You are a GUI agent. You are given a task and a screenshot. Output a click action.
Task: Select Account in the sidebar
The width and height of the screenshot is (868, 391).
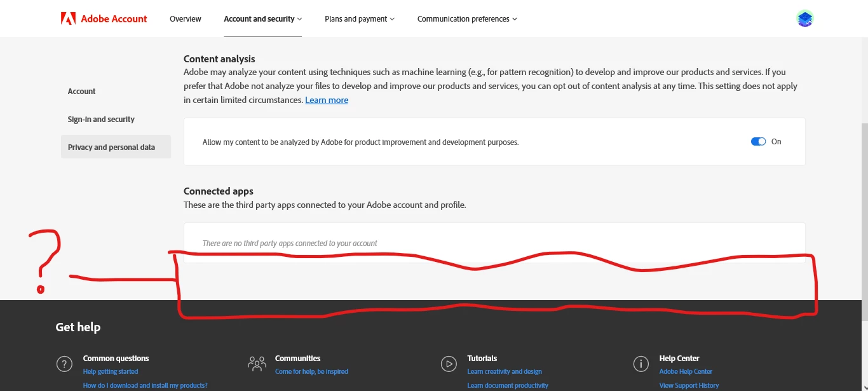pyautogui.click(x=82, y=92)
